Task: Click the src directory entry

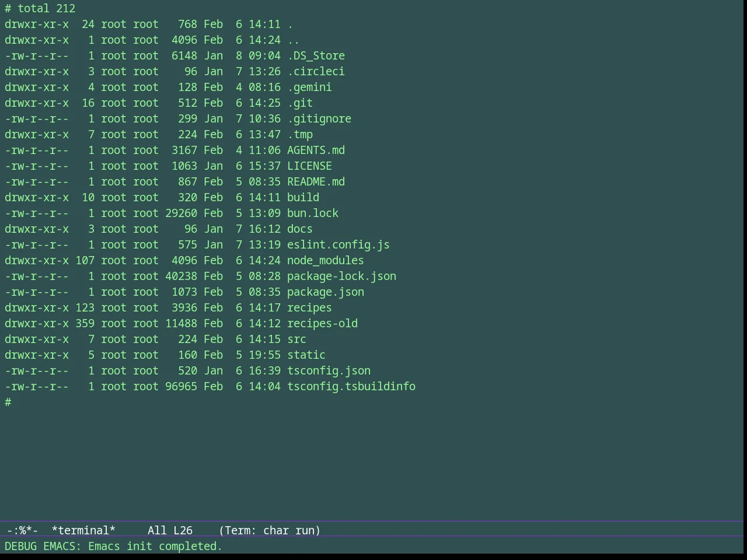Action: [x=296, y=339]
